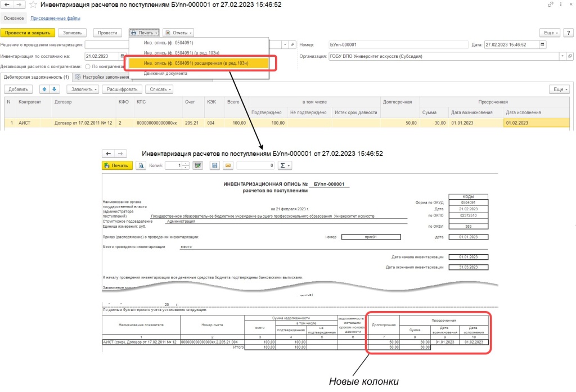Screen dimensions: 576x392
Task: Click the save diskette icon in the print form
Action: (x=214, y=165)
